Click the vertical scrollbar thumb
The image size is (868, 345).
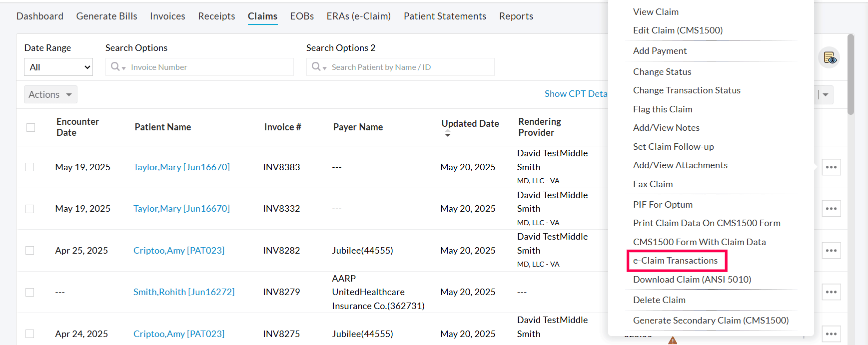pos(851,75)
